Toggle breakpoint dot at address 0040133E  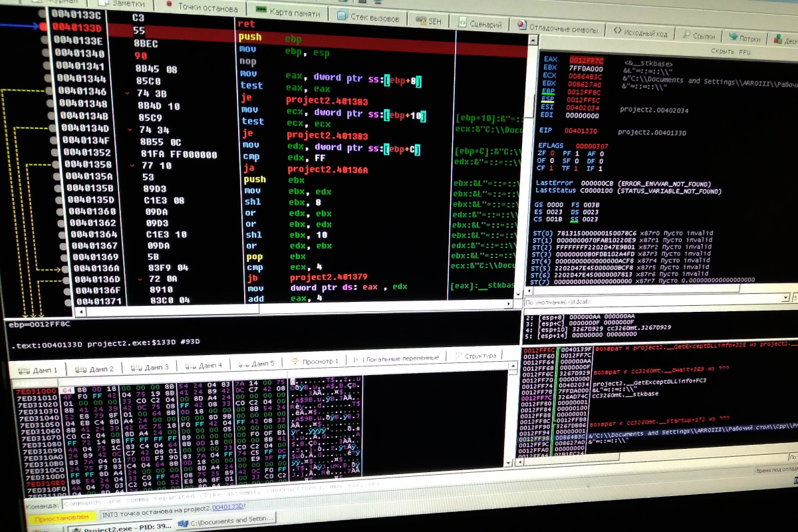tap(44, 40)
